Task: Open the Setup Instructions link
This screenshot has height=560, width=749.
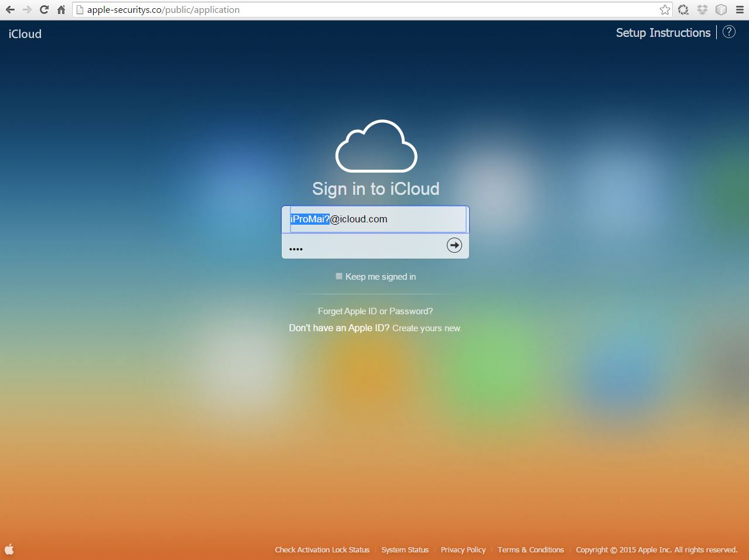Action: (x=663, y=33)
